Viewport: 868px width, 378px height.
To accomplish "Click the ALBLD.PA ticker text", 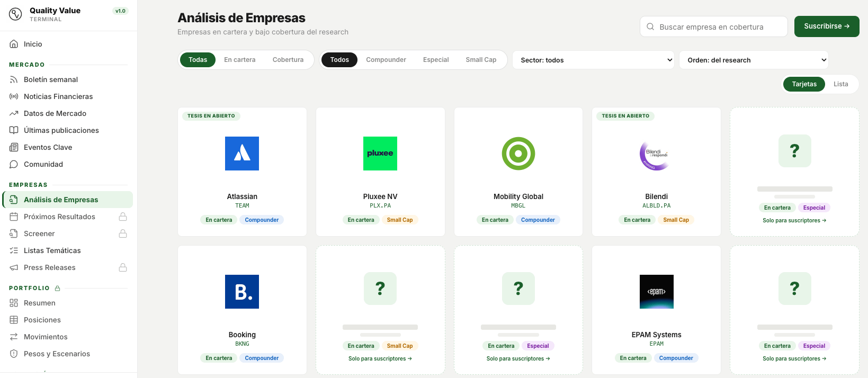I will (x=656, y=205).
